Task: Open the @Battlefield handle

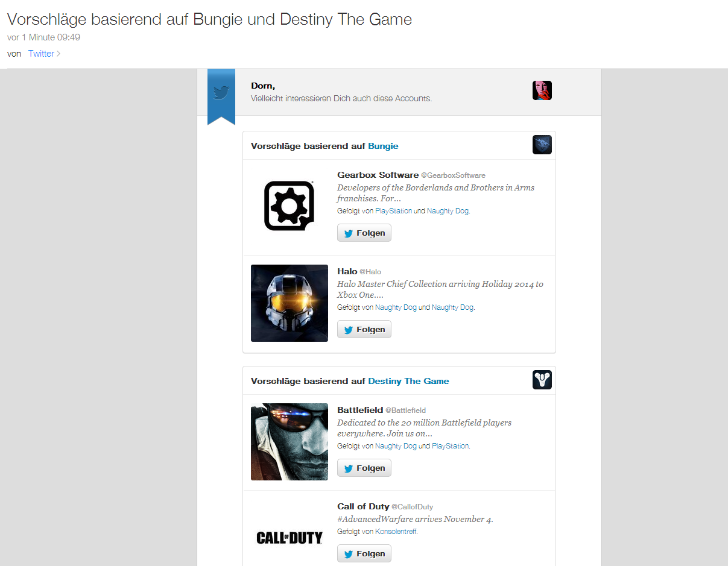Action: tap(406, 410)
